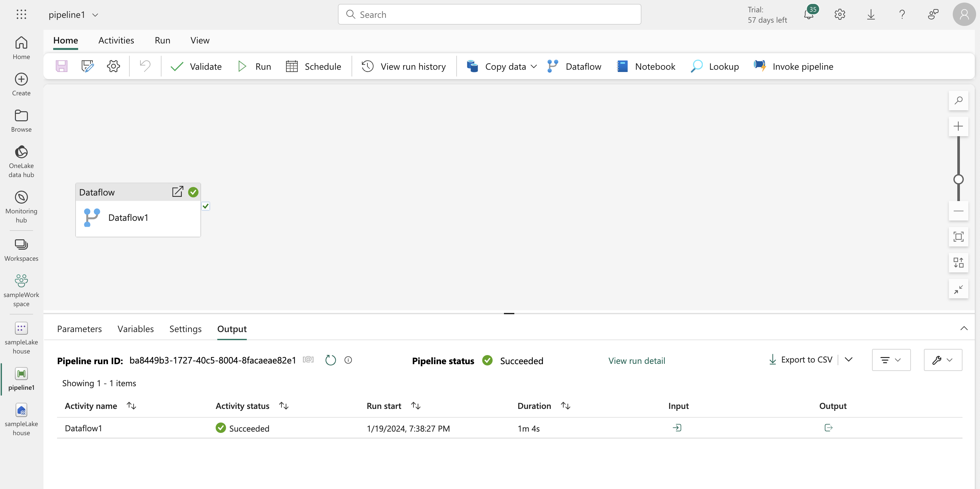Open OneLake data hub
Viewport: 980px width, 489px height.
[21, 161]
